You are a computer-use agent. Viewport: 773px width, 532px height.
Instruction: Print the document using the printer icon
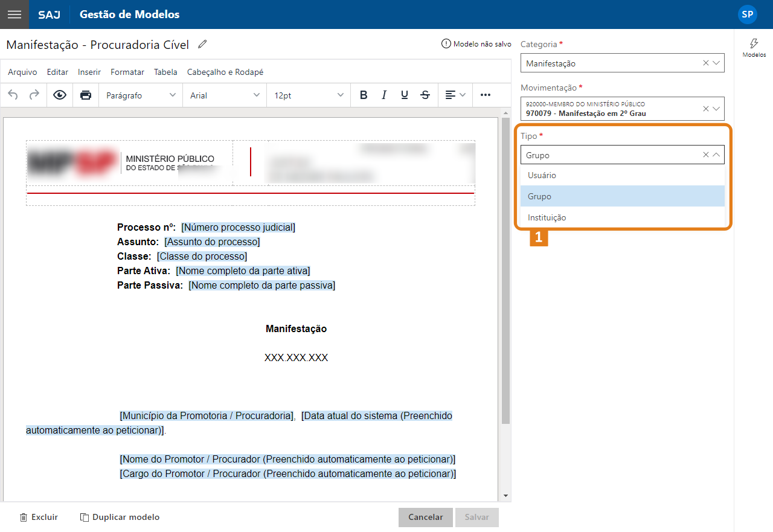[x=84, y=95]
